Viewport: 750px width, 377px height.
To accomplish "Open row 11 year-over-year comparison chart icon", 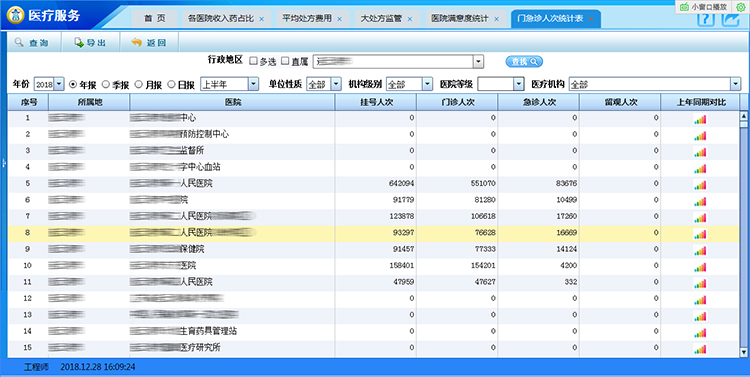I will 700,283.
